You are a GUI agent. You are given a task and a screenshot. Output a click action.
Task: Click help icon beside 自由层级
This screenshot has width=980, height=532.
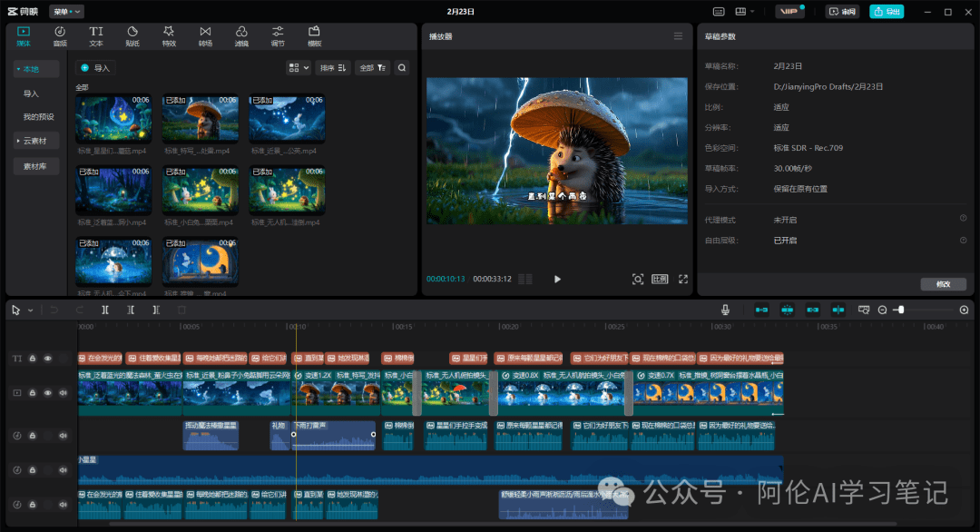pyautogui.click(x=963, y=240)
